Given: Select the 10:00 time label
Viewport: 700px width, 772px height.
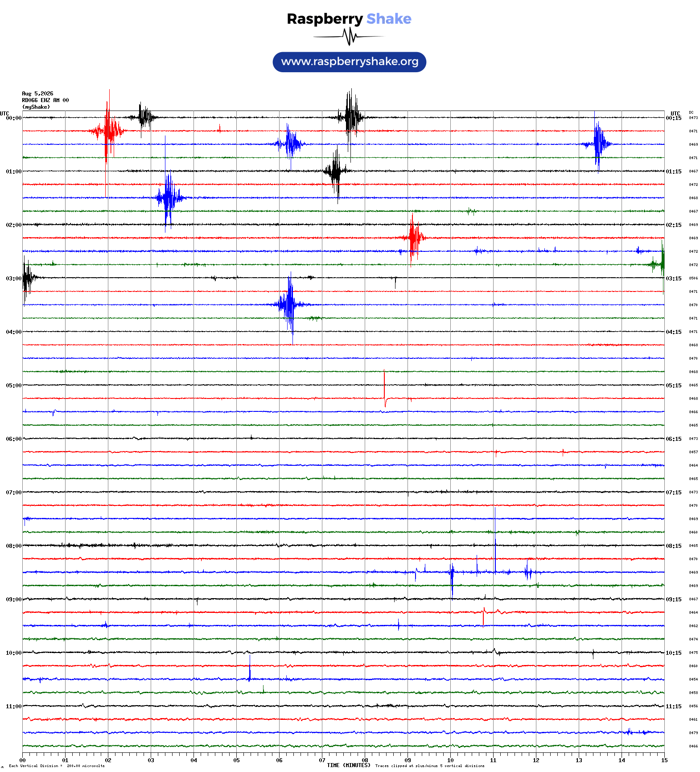Looking at the screenshot, I should (x=14, y=653).
